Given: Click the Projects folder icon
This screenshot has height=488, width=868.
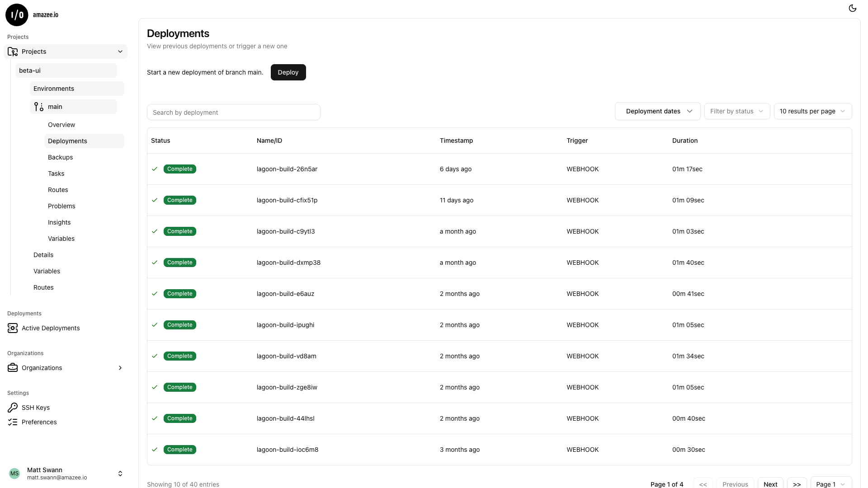Looking at the screenshot, I should (x=13, y=52).
